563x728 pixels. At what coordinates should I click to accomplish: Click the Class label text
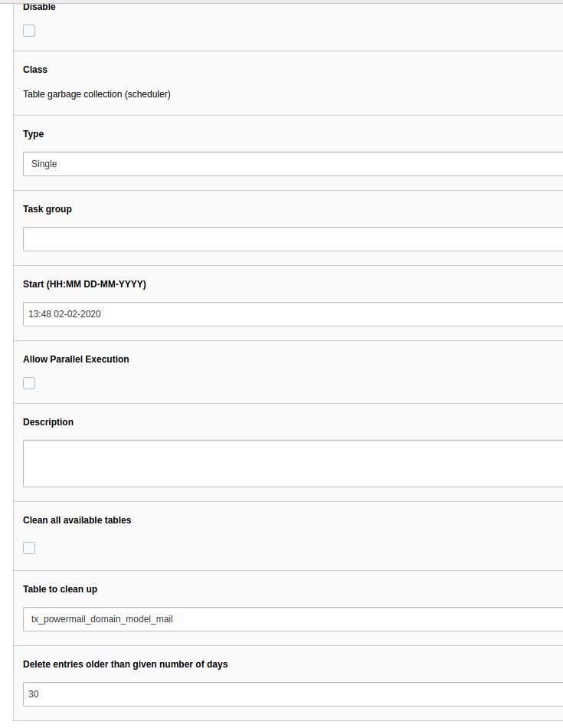tap(34, 69)
